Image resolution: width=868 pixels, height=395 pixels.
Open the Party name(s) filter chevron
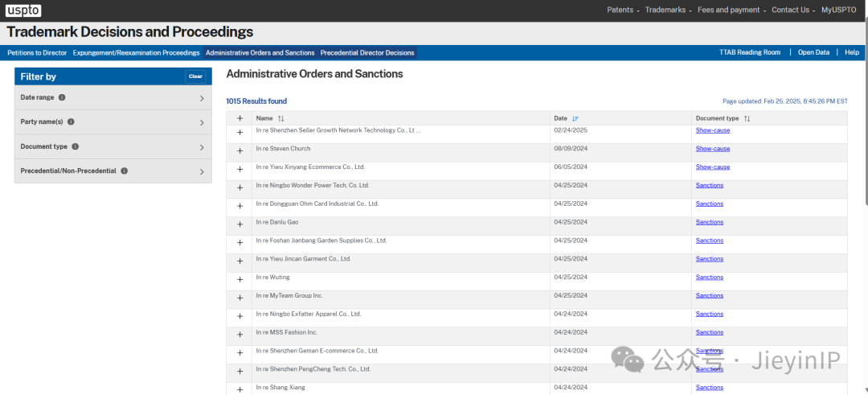202,122
